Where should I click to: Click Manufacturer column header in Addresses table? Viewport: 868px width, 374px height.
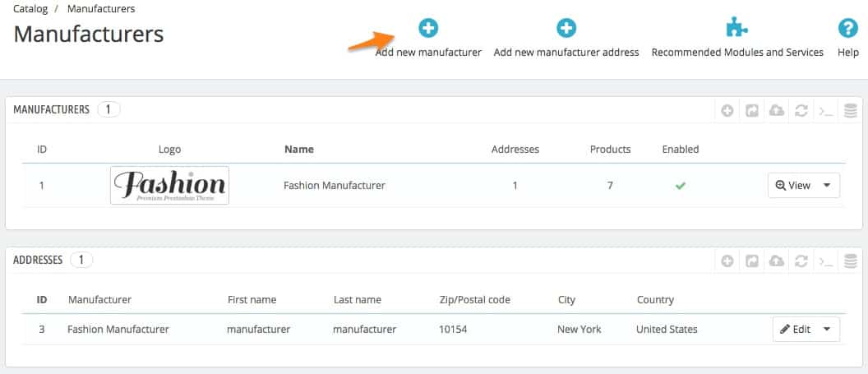point(99,300)
